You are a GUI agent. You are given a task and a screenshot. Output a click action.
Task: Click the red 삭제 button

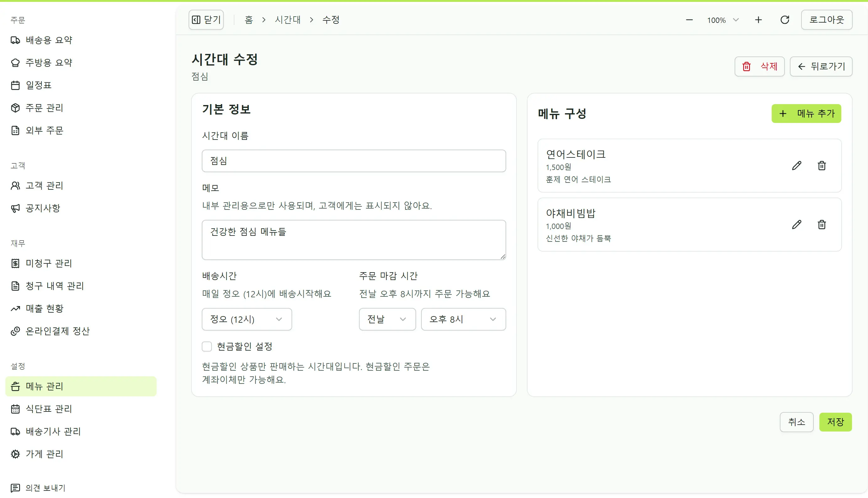click(759, 66)
